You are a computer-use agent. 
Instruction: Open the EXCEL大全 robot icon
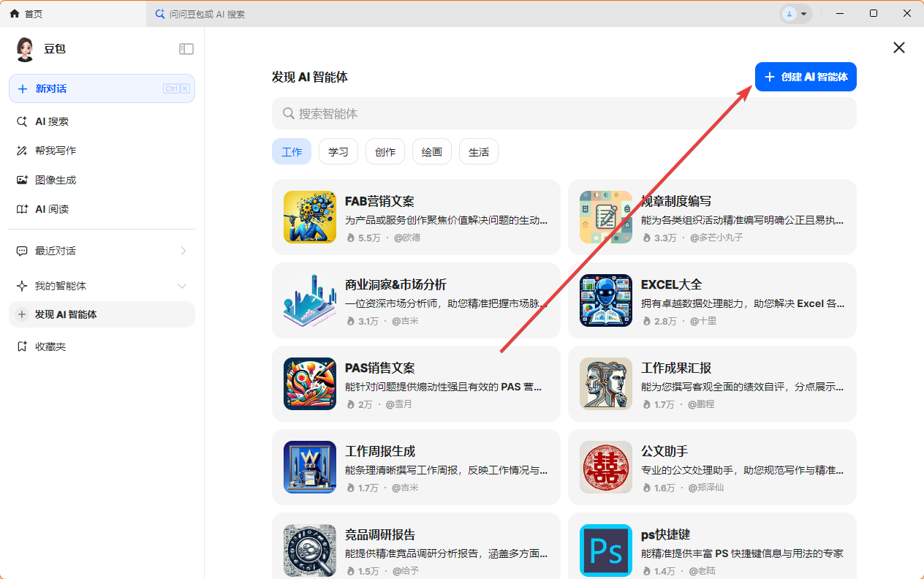click(606, 300)
